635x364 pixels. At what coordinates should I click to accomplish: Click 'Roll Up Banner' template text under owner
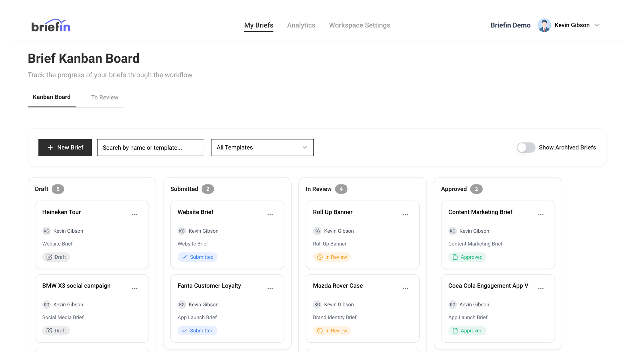[x=330, y=244]
